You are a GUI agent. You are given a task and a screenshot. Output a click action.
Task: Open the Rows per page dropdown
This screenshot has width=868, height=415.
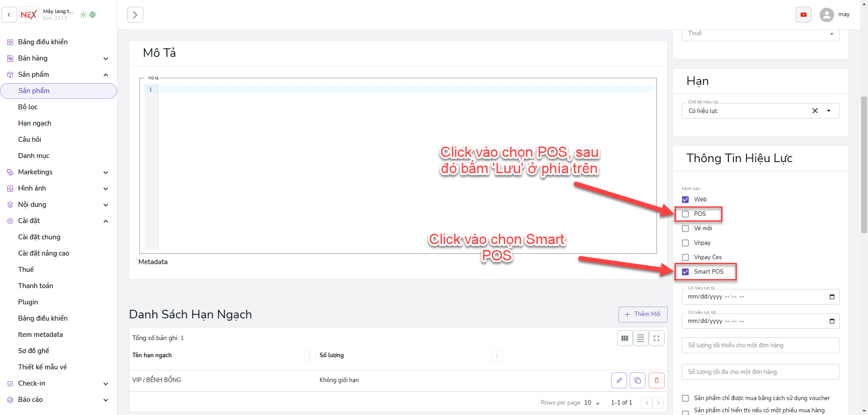tap(591, 403)
